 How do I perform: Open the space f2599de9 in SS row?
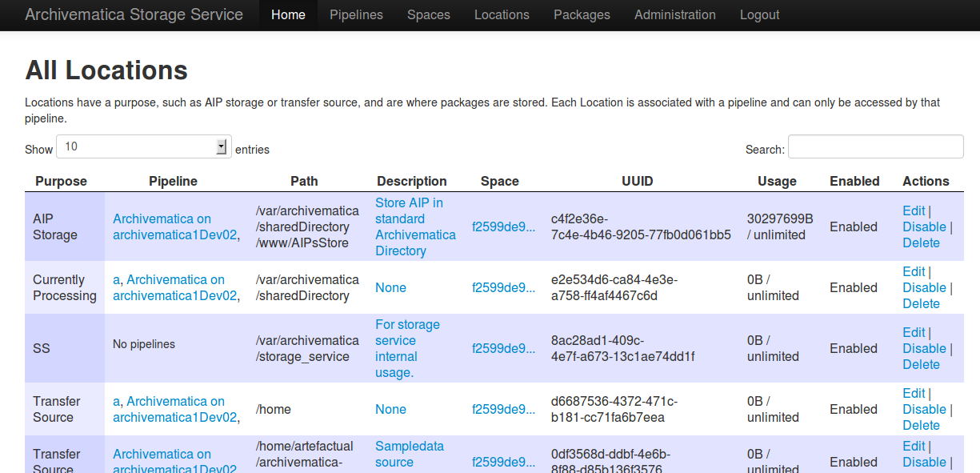tap(502, 349)
